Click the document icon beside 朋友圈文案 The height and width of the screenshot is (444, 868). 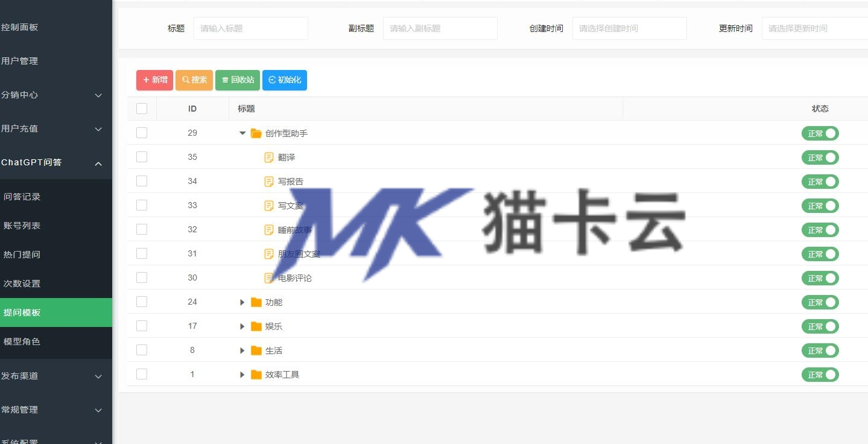(269, 254)
